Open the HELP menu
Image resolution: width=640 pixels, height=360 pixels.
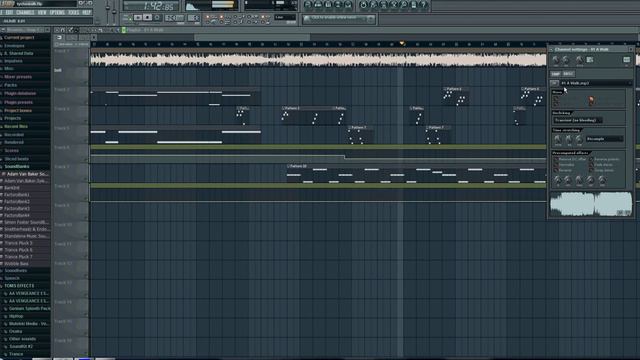coord(87,13)
